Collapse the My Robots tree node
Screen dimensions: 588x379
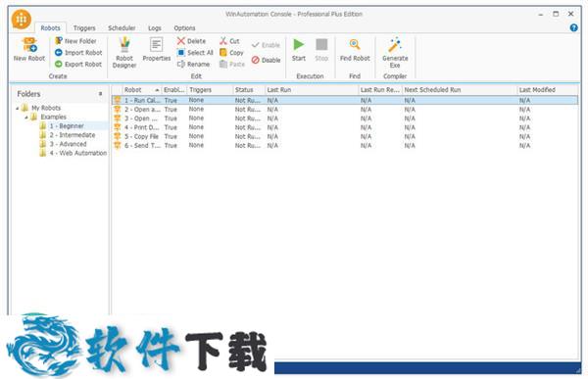coord(18,109)
